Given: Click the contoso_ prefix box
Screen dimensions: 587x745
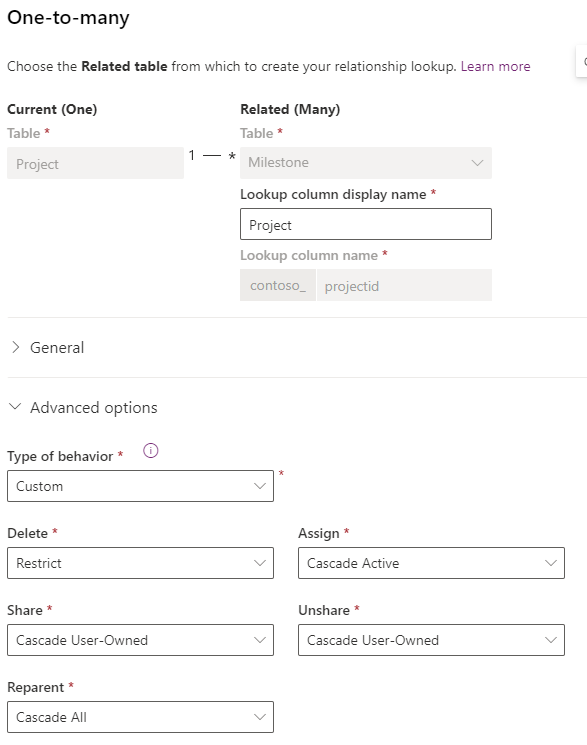Looking at the screenshot, I should pos(278,286).
